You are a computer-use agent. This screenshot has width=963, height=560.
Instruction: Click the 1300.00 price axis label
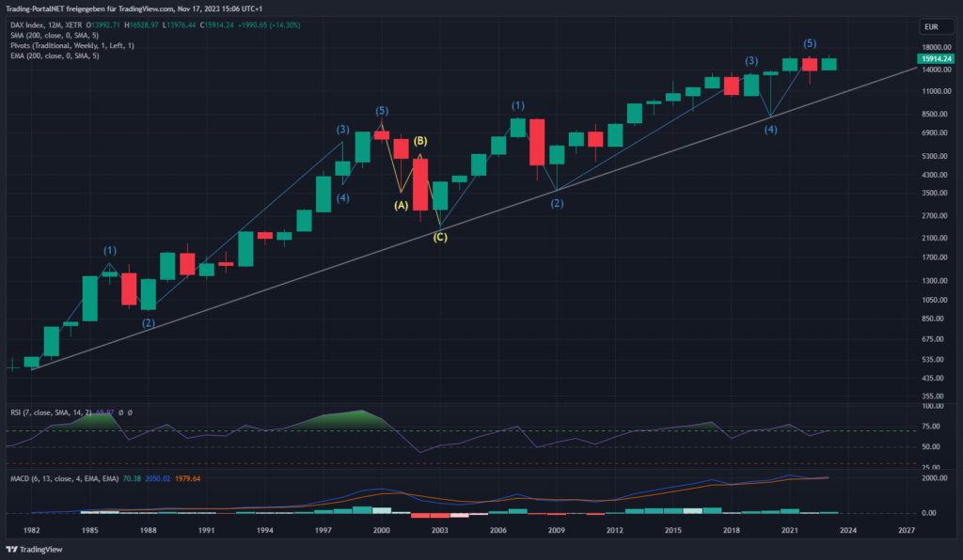(937, 281)
